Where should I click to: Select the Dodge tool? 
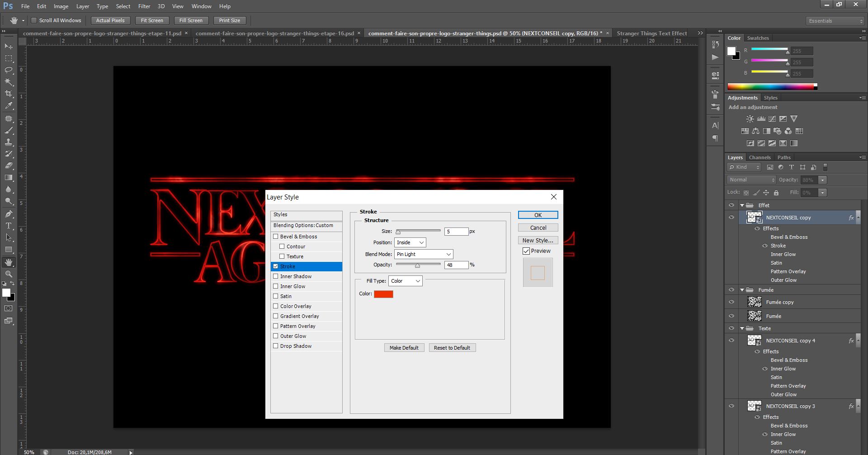(x=9, y=201)
